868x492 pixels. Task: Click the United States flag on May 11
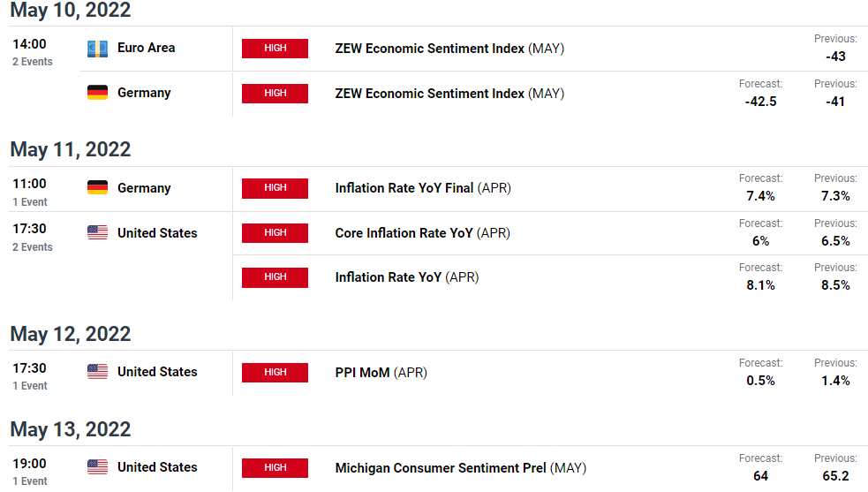[x=97, y=233]
